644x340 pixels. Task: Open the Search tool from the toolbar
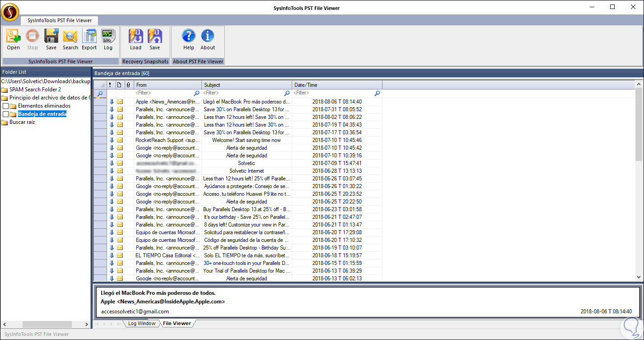(70, 36)
